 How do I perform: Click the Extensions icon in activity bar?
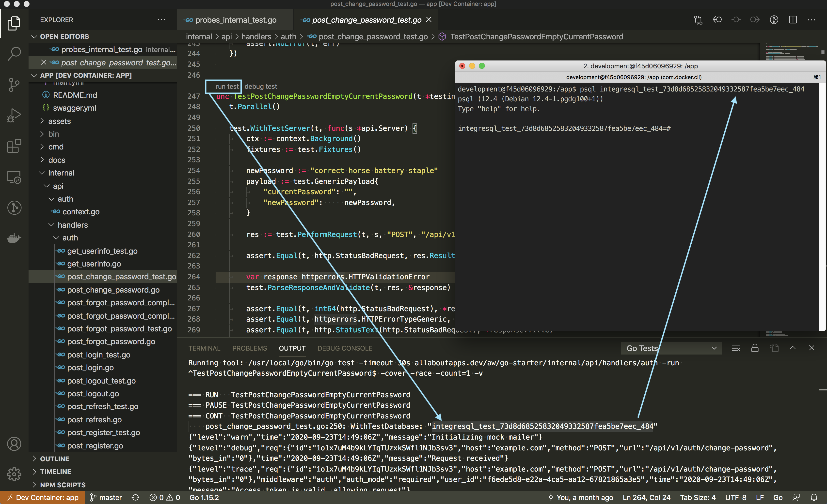[14, 146]
